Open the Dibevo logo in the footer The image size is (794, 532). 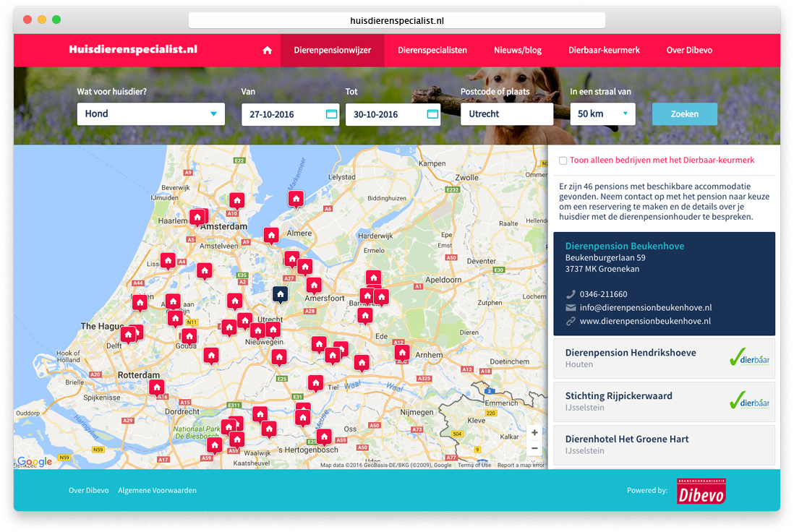(x=701, y=491)
